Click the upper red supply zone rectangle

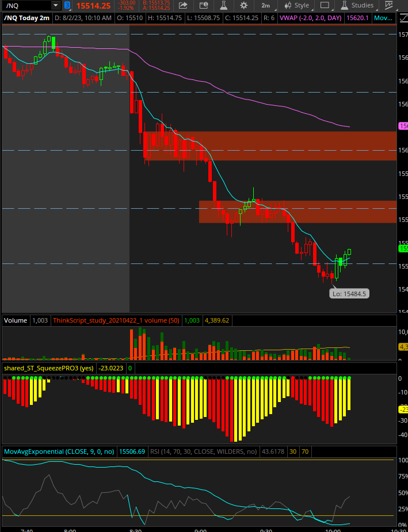tap(270, 146)
